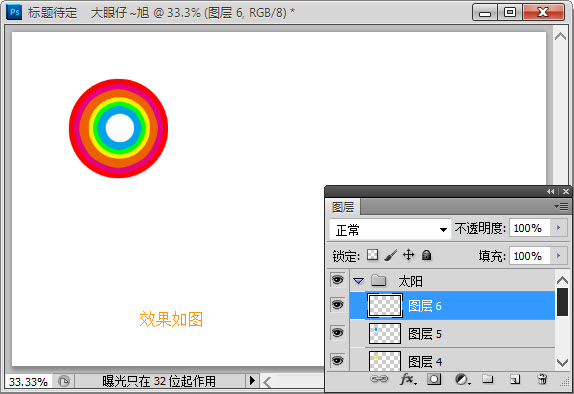The width and height of the screenshot is (574, 394).
Task: Click the status bar preview icon beside zoom
Action: click(x=64, y=382)
